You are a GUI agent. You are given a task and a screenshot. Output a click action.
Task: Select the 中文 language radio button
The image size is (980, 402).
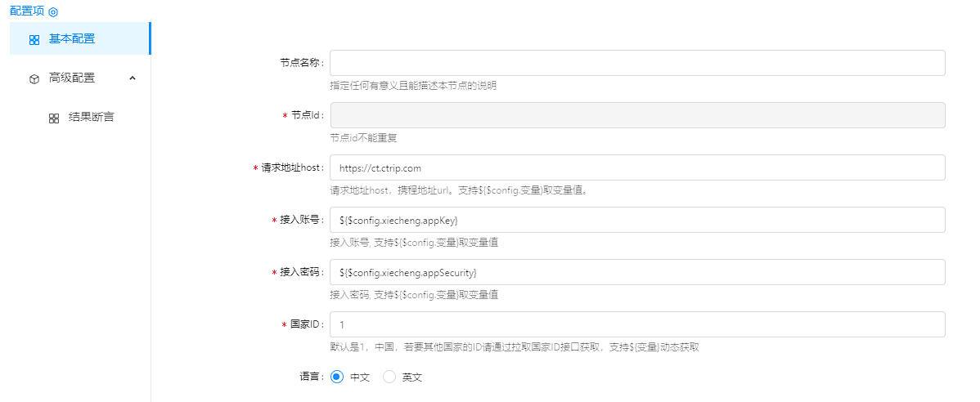pos(337,377)
